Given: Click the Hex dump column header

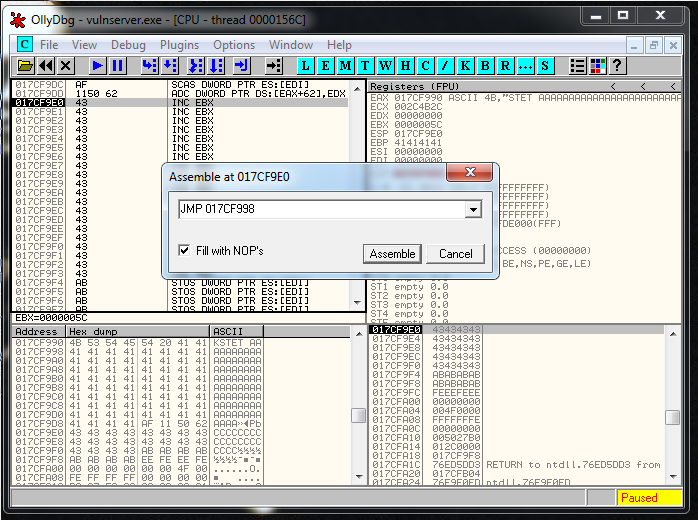Looking at the screenshot, I should tap(138, 332).
